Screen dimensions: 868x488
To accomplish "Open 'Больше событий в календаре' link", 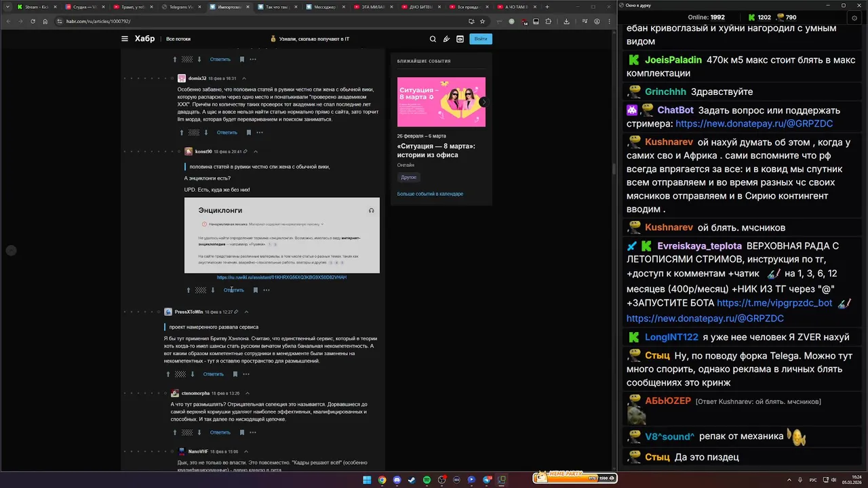I will [x=430, y=194].
